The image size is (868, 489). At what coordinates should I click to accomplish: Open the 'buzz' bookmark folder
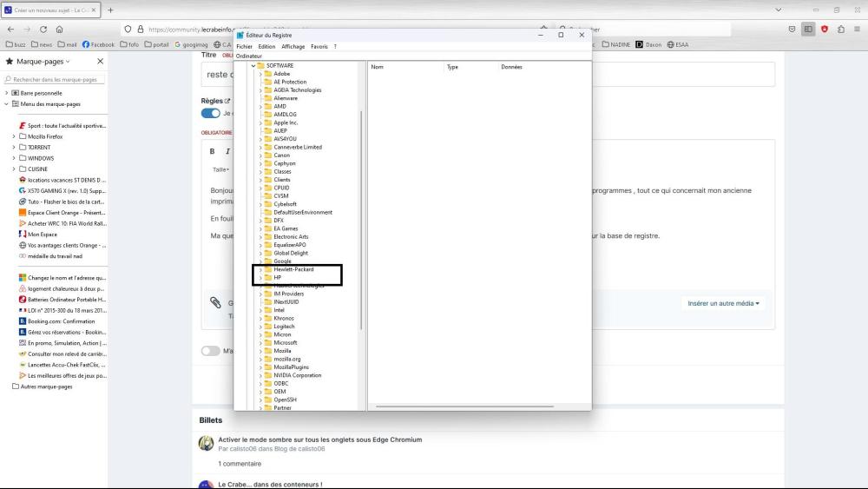[16, 44]
